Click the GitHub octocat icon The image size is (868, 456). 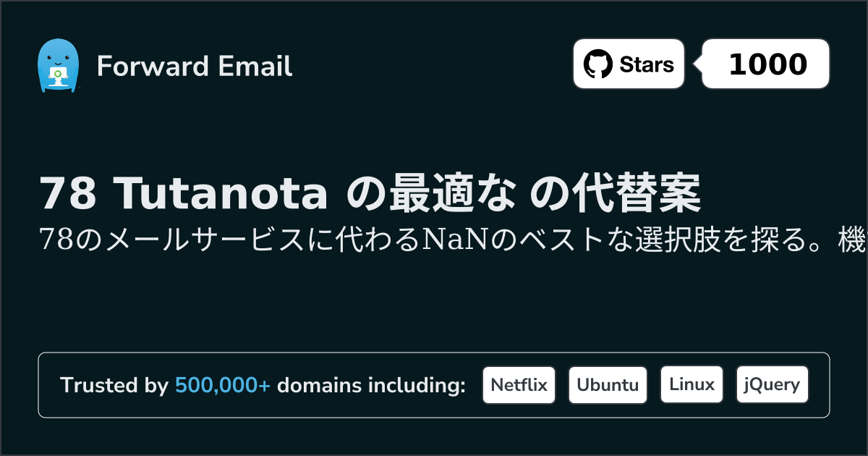click(x=598, y=64)
